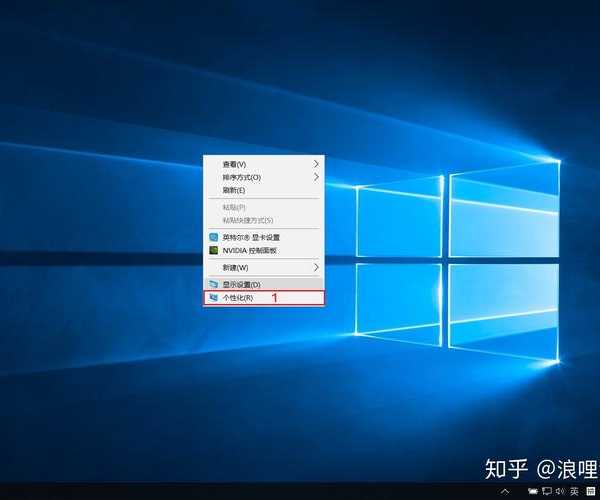Open 显示设置(D) display settings entry

[x=264, y=284]
